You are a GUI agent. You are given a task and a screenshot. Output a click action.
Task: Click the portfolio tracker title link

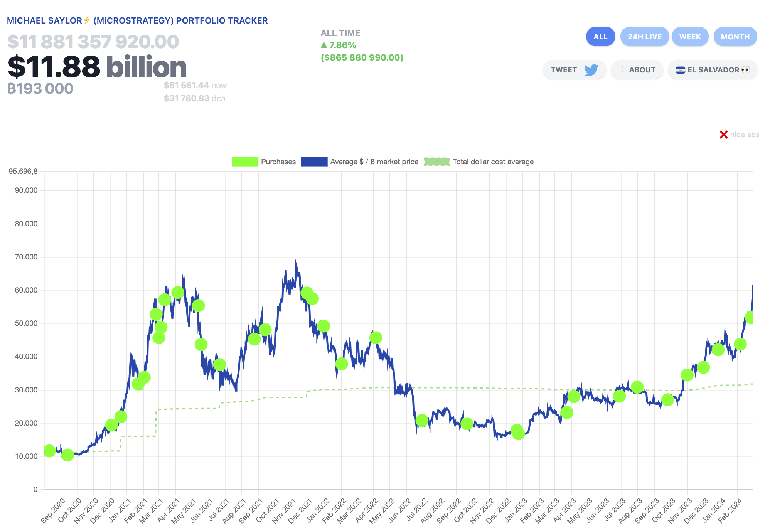137,20
